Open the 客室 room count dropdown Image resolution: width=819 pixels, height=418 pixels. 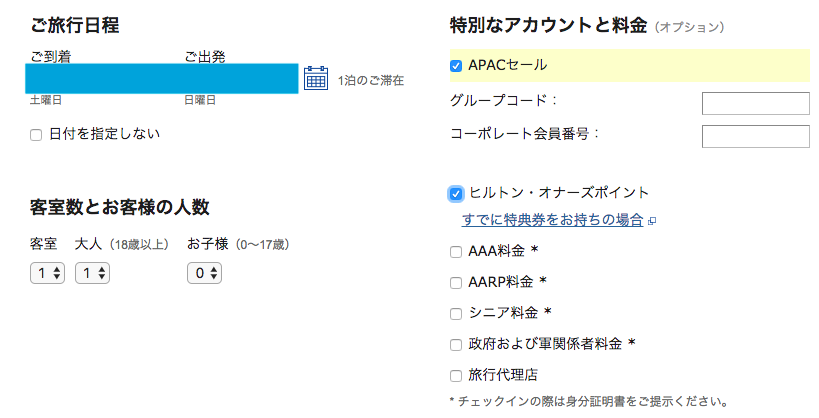(x=48, y=273)
